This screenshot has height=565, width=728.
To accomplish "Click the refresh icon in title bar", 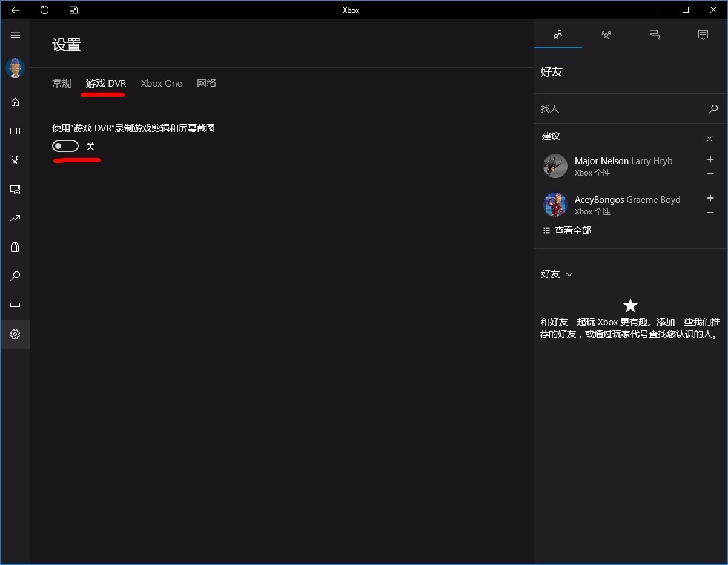I will 44,10.
